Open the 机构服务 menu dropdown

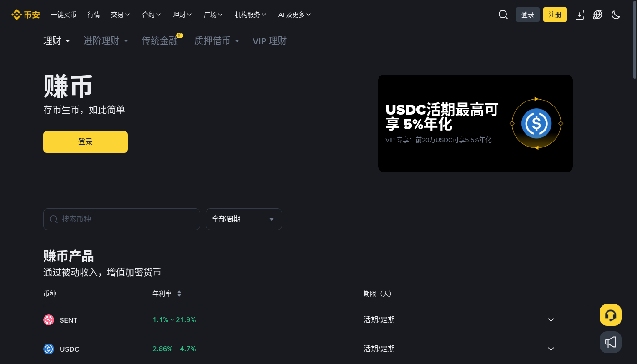tap(251, 15)
